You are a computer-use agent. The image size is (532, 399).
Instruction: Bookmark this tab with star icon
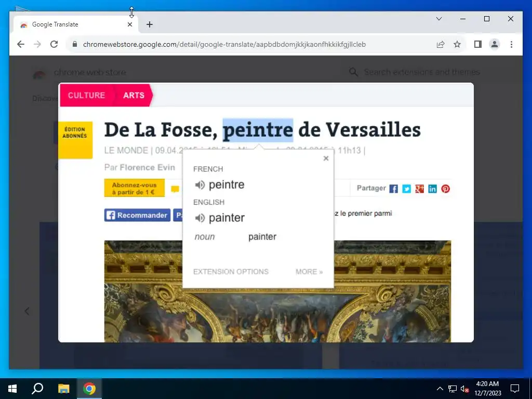(457, 45)
